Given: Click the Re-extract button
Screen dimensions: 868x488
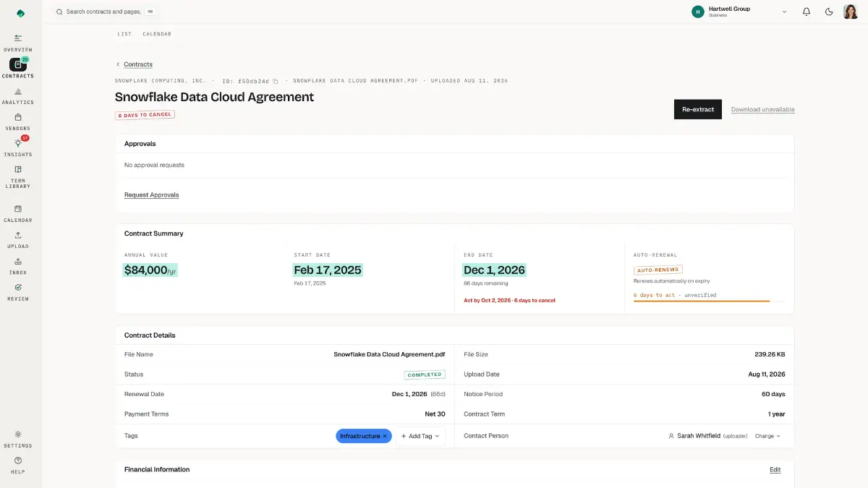Looking at the screenshot, I should [698, 109].
